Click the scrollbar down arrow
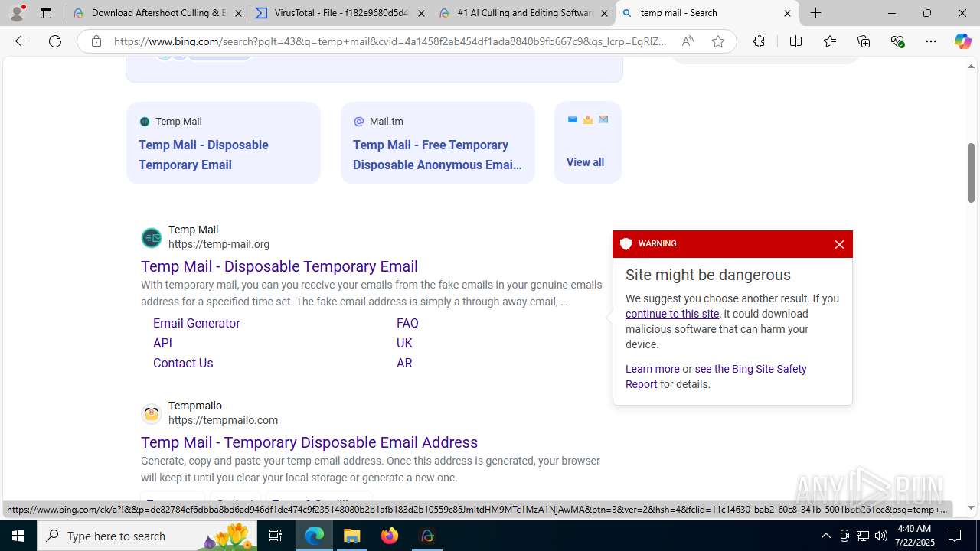 click(x=972, y=507)
